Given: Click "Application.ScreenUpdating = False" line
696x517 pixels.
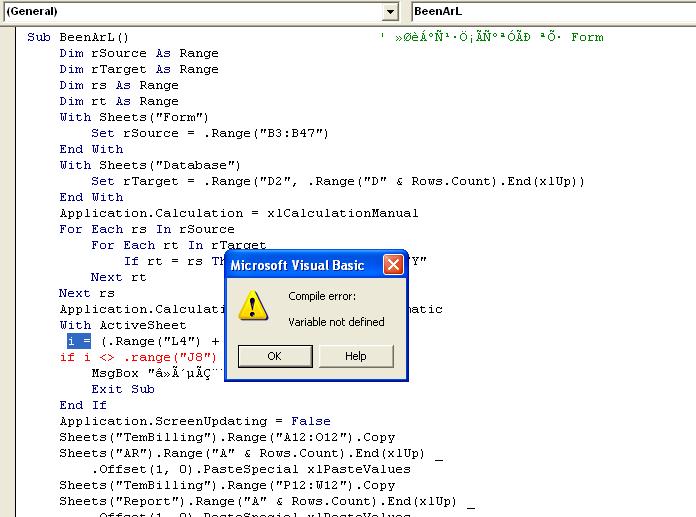Looking at the screenshot, I should [x=194, y=421].
